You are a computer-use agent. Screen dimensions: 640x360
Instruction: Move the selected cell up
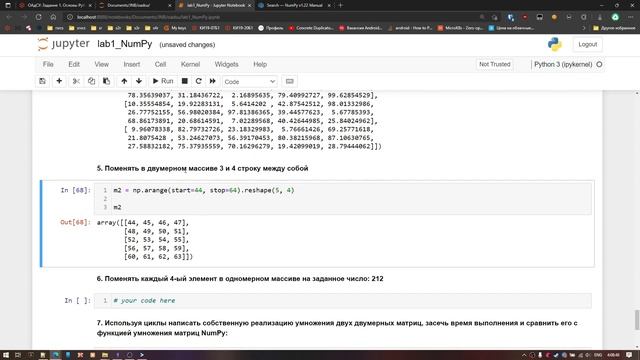pyautogui.click(x=124, y=81)
